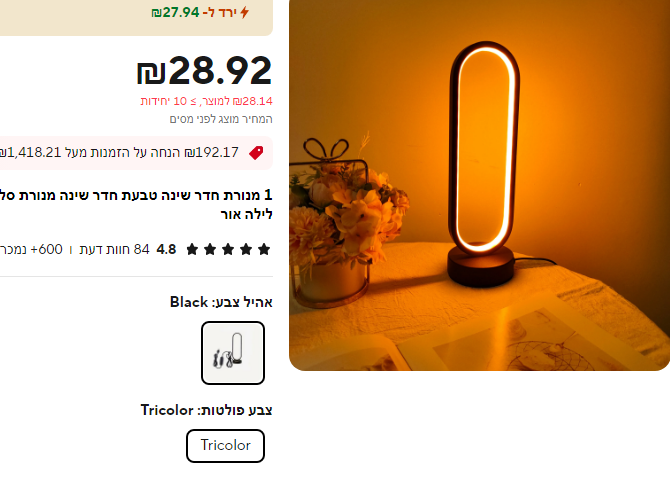Click the first rating star
This screenshot has height=486, width=670.
(x=264, y=249)
